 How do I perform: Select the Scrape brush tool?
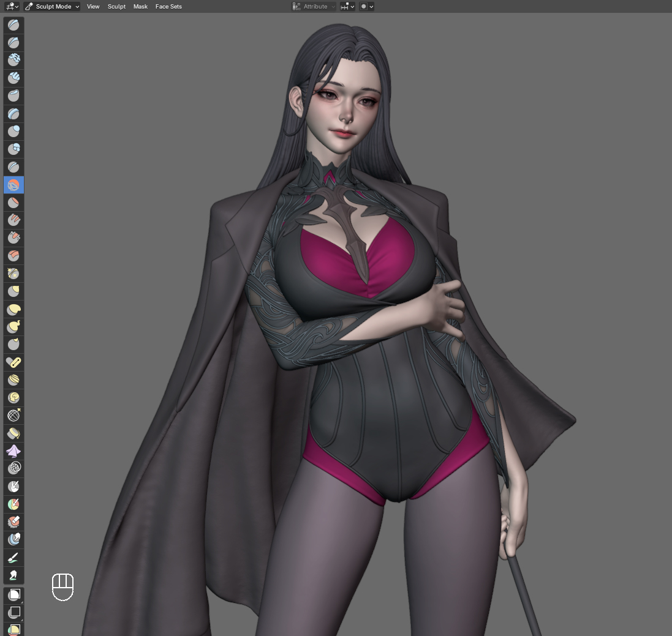click(13, 238)
